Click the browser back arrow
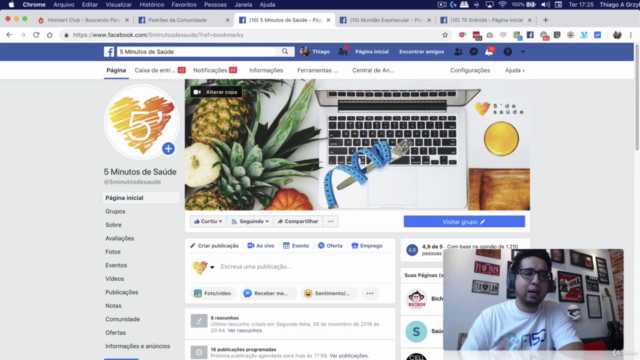This screenshot has height=360, width=640. click(9, 35)
